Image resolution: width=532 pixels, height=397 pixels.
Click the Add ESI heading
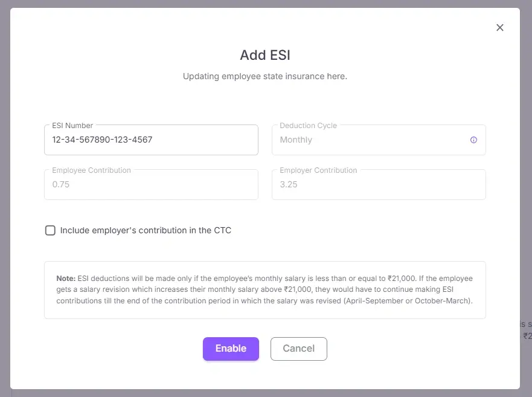(265, 55)
